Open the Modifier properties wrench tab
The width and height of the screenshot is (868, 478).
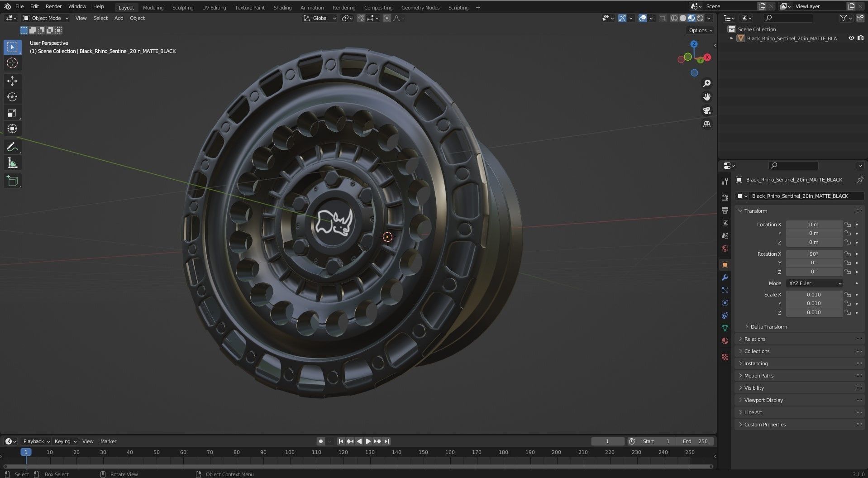point(725,277)
